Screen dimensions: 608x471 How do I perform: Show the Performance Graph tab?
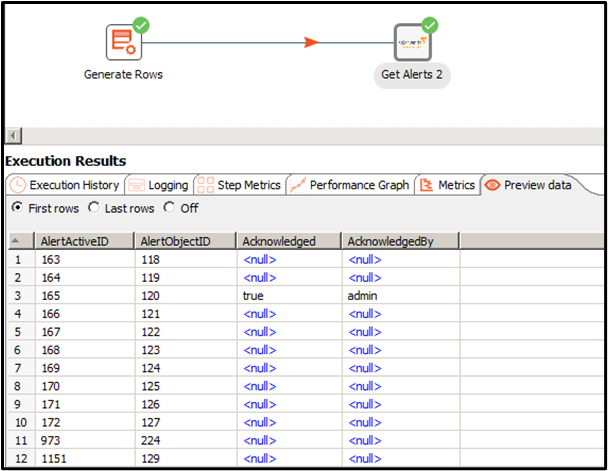coord(349,185)
